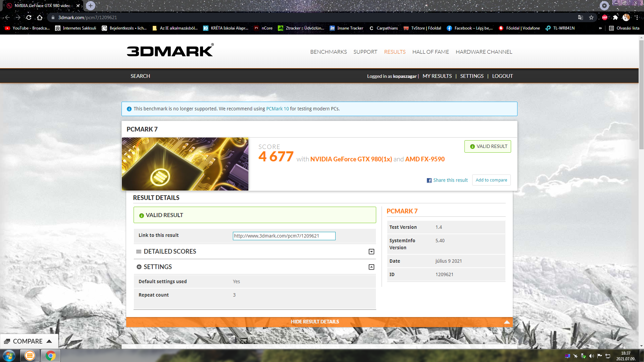Click the browser back arrow
644x362 pixels.
pyautogui.click(x=7, y=17)
